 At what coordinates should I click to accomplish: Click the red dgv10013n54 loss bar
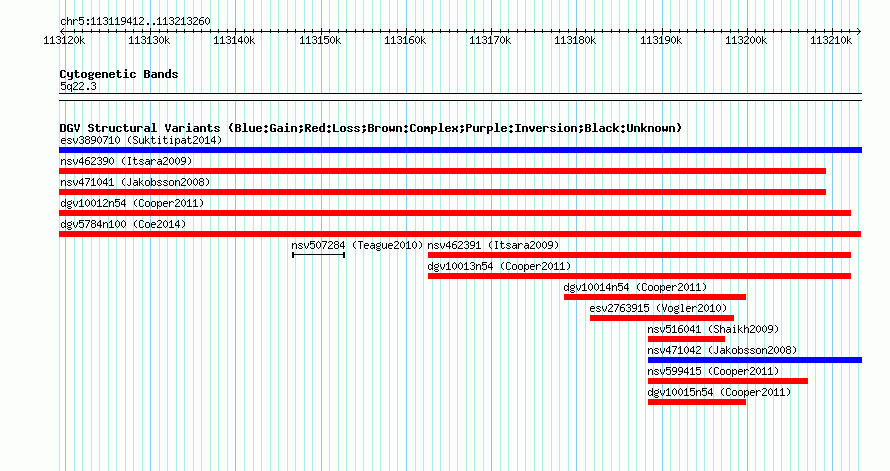pos(639,276)
